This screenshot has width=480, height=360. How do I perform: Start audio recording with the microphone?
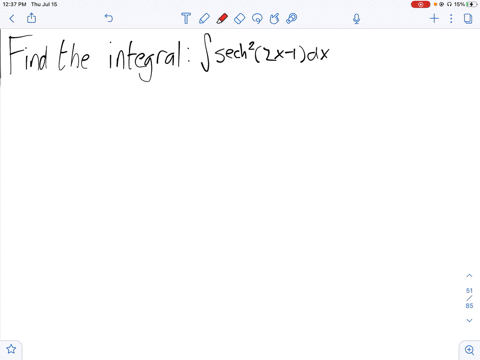(356, 19)
